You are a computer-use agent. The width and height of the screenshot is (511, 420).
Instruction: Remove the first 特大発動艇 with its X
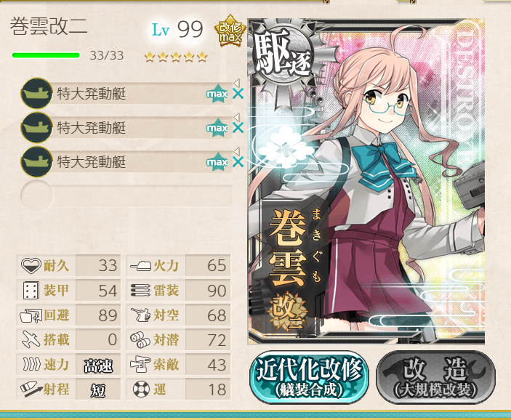click(238, 94)
